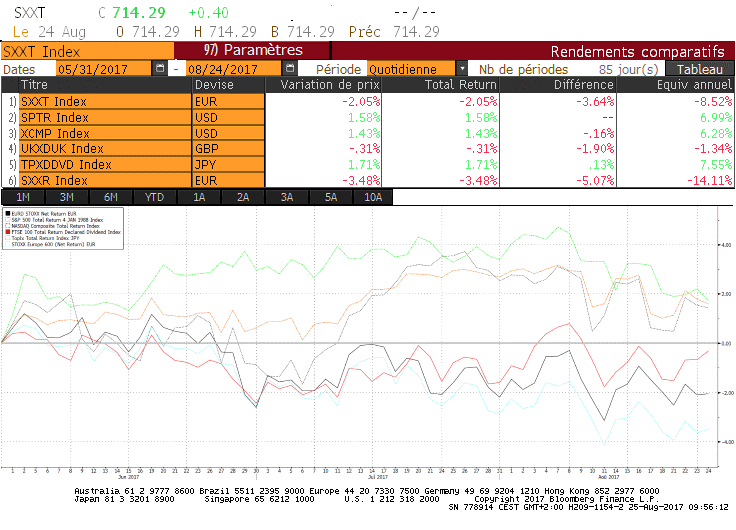Expand the Période Quotidienne dropdown arrow
Viewport: 736px width, 530px height.
click(462, 69)
